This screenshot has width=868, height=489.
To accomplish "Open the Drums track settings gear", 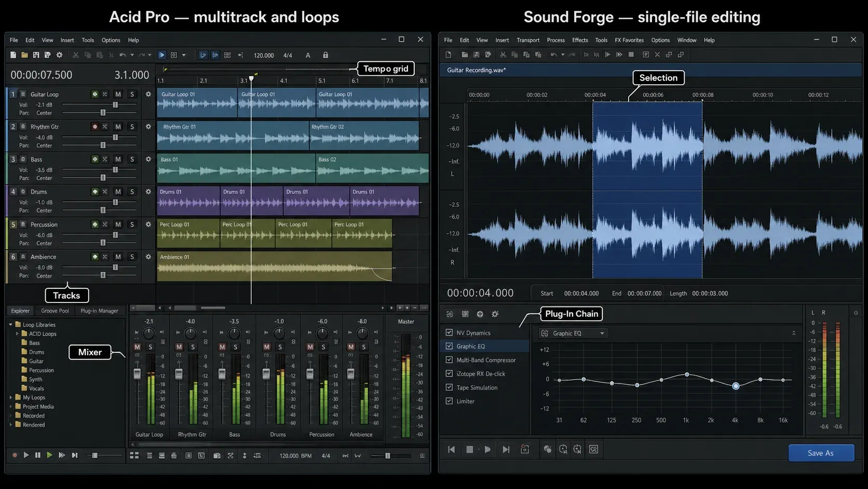I will tap(148, 192).
